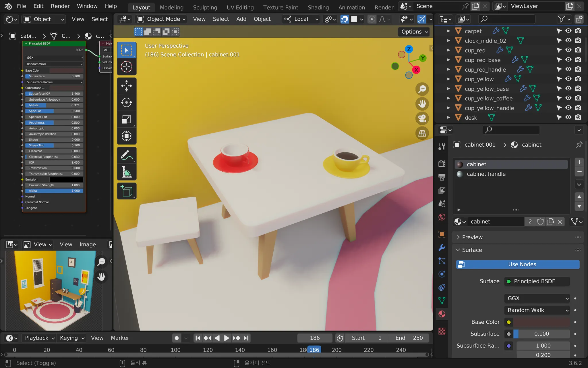
Task: Open the GGX distribution dropdown in properties
Action: [537, 298]
